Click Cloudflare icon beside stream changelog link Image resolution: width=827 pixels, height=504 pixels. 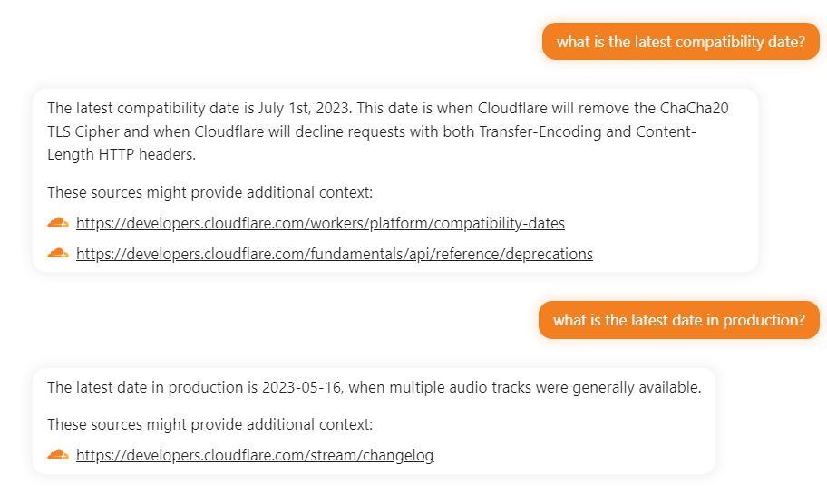click(58, 455)
